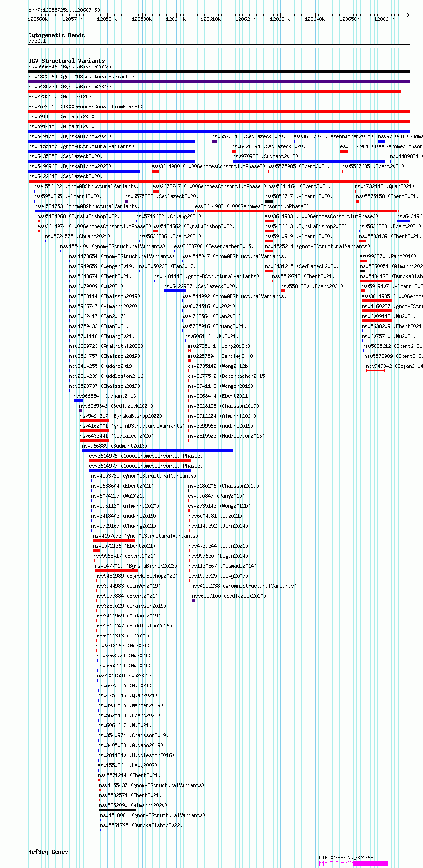423x868 pixels.
Task: Open variant nsv5556846 (ByrskaBishop2022) label
Action: click(x=70, y=67)
